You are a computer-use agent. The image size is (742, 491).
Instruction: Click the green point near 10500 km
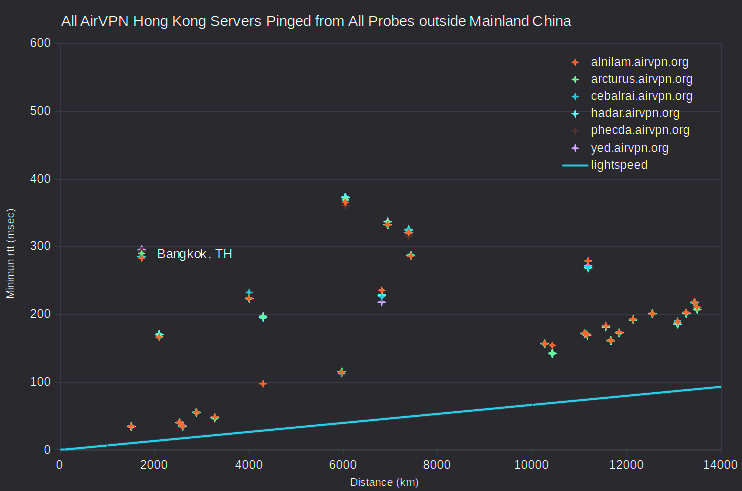pyautogui.click(x=552, y=353)
